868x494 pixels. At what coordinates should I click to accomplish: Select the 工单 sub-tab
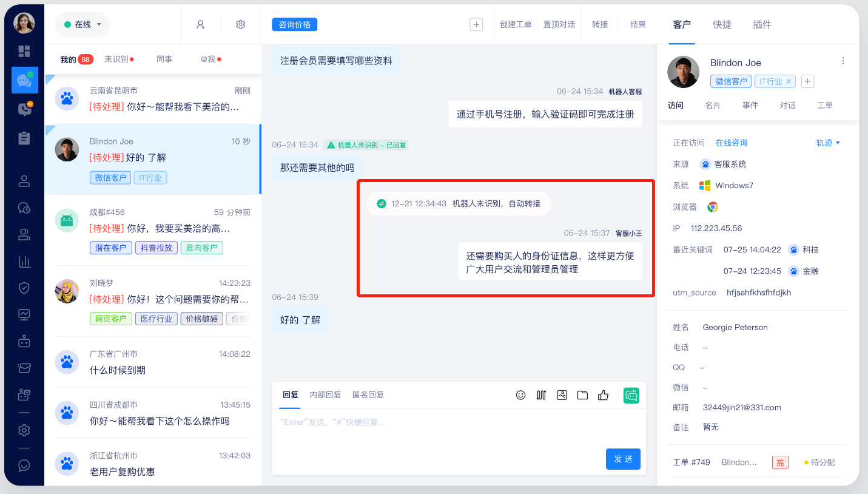coord(825,105)
